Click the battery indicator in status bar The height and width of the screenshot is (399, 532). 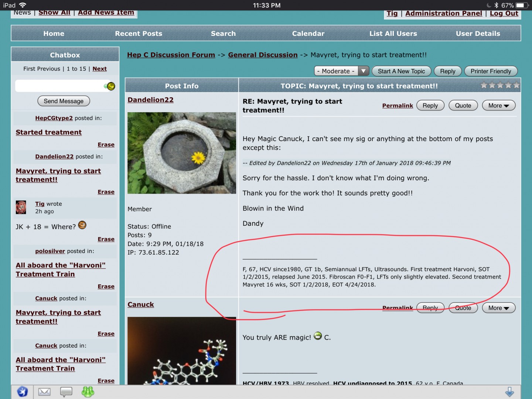pyautogui.click(x=522, y=5)
